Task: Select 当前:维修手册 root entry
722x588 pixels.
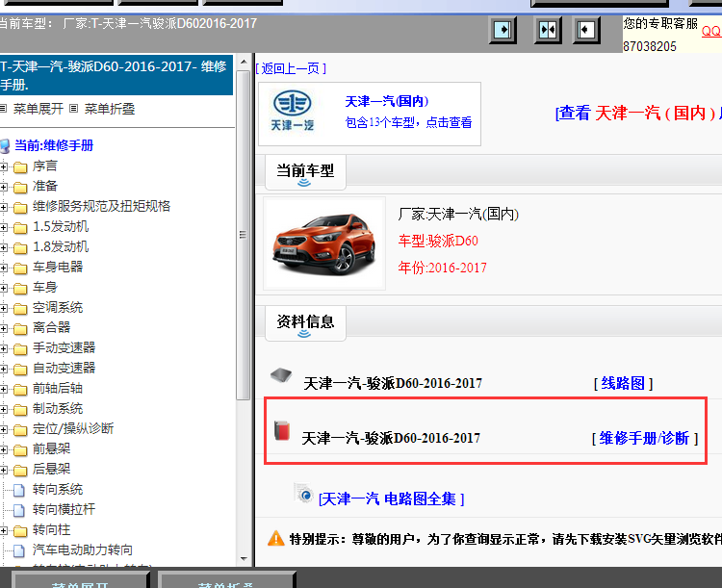Action: pyautogui.click(x=54, y=145)
